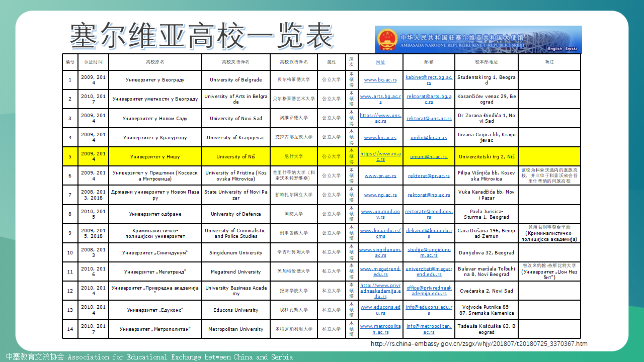The width and height of the screenshot is (644, 362).
Task: Click the 'Университет у Београду' cell
Action: point(155,80)
